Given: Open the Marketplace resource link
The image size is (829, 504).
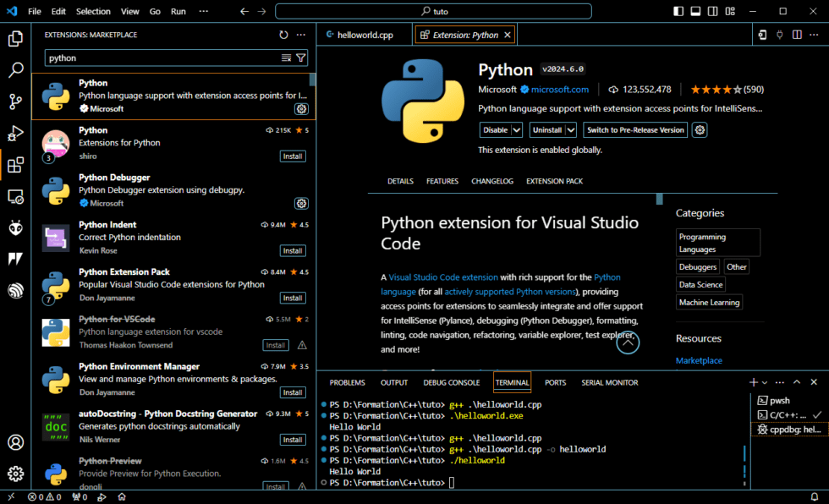Looking at the screenshot, I should [699, 360].
